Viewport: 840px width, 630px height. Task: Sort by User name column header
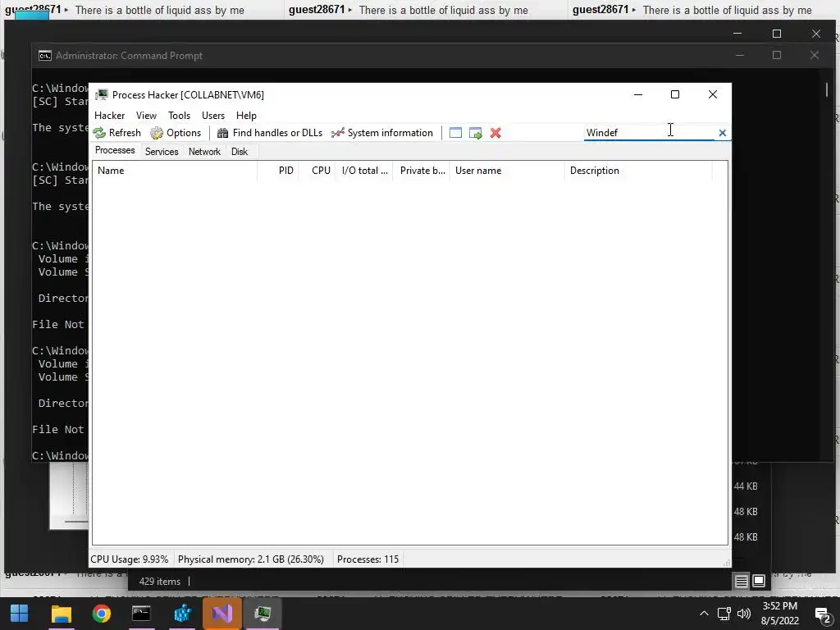click(x=507, y=171)
